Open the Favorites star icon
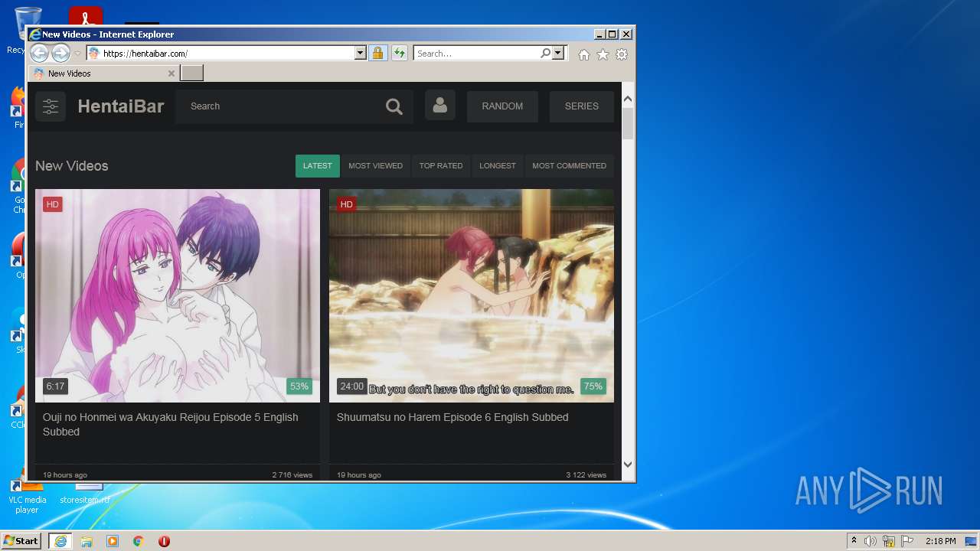Image resolution: width=980 pixels, height=551 pixels. tap(603, 54)
